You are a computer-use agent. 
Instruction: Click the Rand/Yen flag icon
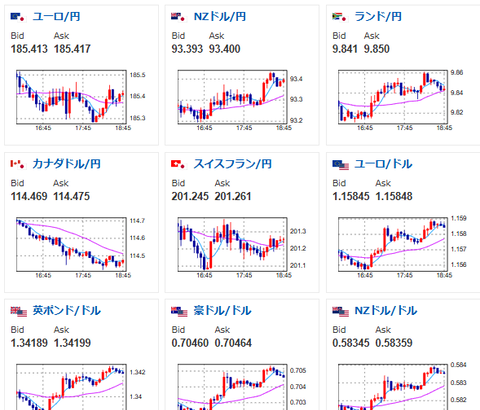(x=340, y=17)
